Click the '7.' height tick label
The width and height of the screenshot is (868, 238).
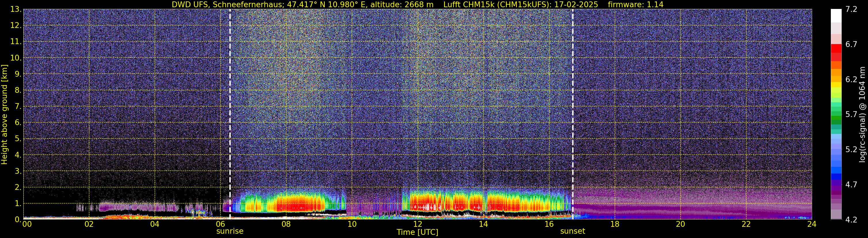tap(18, 107)
